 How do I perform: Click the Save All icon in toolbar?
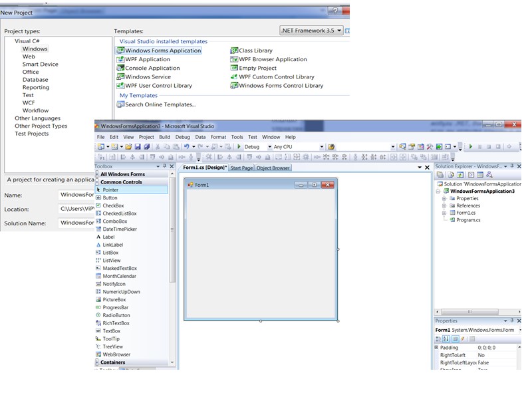tap(146, 146)
